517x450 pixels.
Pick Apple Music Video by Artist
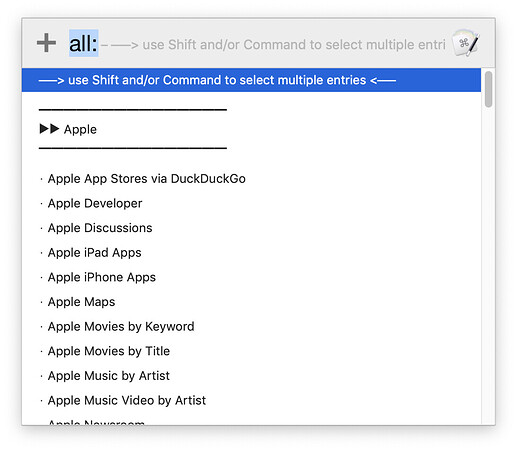(x=127, y=400)
